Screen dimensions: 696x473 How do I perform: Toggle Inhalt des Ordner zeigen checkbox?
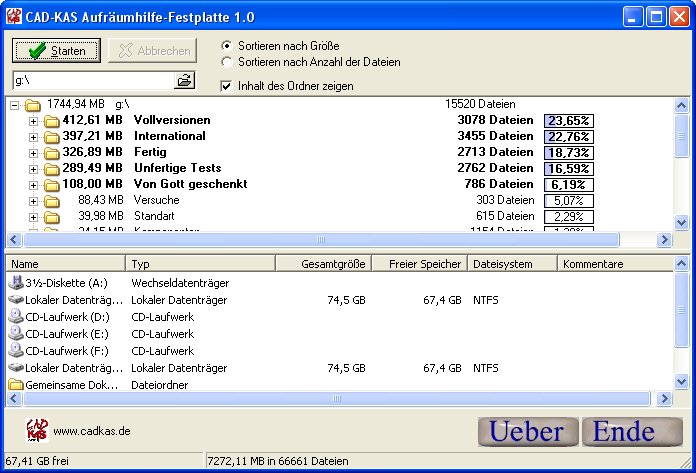coord(226,86)
